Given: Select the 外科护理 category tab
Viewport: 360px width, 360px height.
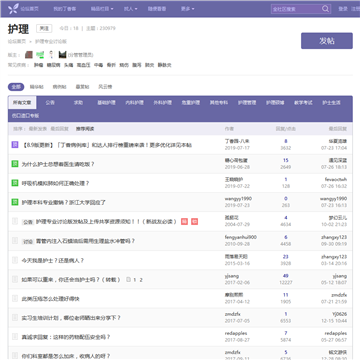Looking at the screenshot, I should pos(163,103).
